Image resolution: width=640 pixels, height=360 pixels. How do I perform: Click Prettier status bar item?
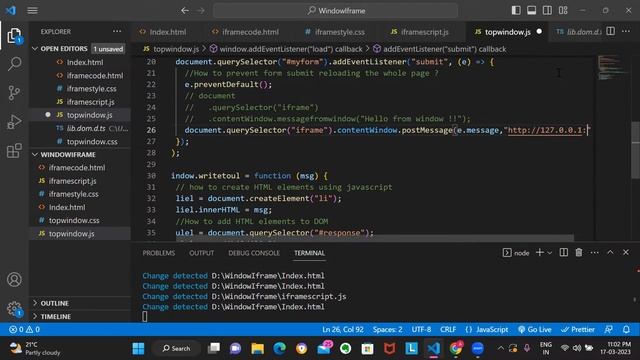[578, 329]
